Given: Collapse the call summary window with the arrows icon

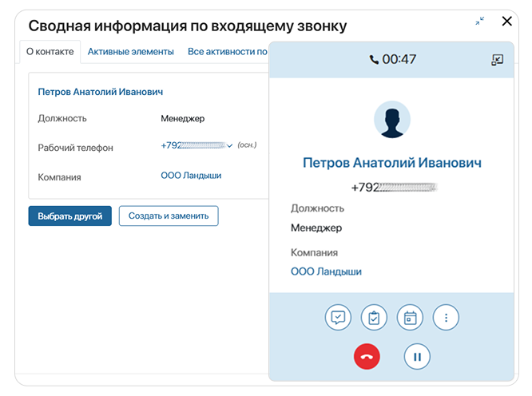Looking at the screenshot, I should pyautogui.click(x=480, y=21).
